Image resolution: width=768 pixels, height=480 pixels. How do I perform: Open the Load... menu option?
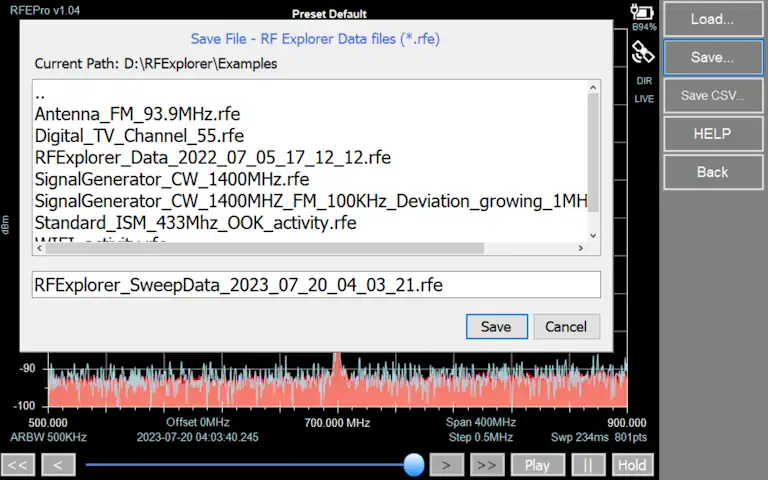pos(712,19)
